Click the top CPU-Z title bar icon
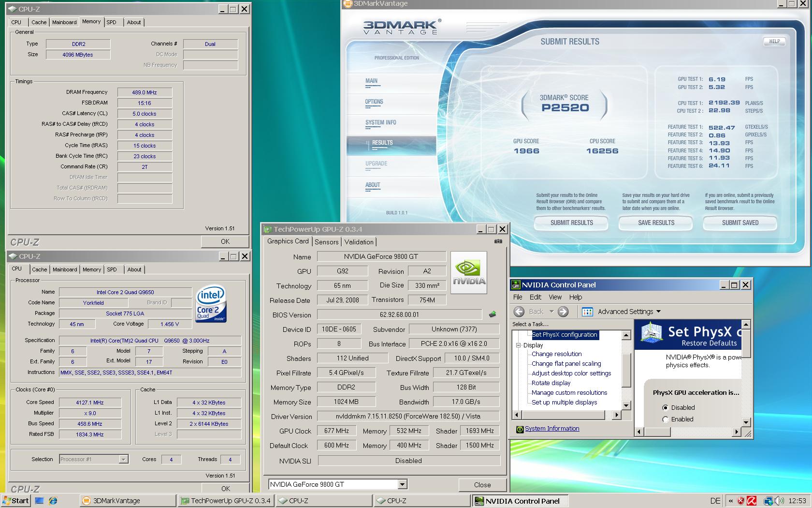This screenshot has height=508, width=812. tap(12, 9)
